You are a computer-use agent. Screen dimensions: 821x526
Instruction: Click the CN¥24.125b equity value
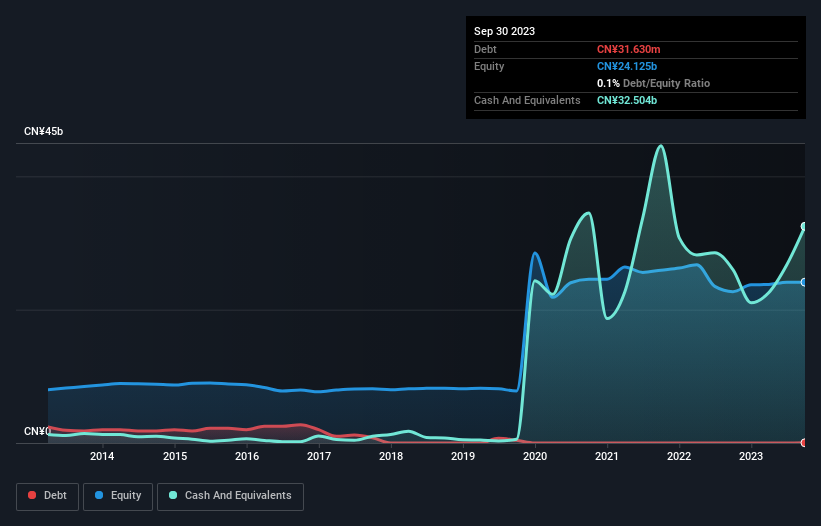(627, 66)
